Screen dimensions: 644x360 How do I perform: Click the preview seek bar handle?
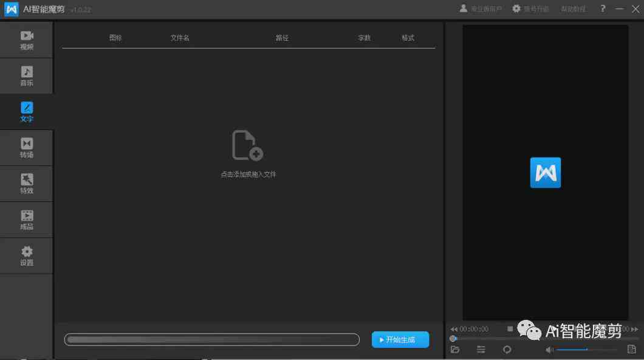(453, 339)
